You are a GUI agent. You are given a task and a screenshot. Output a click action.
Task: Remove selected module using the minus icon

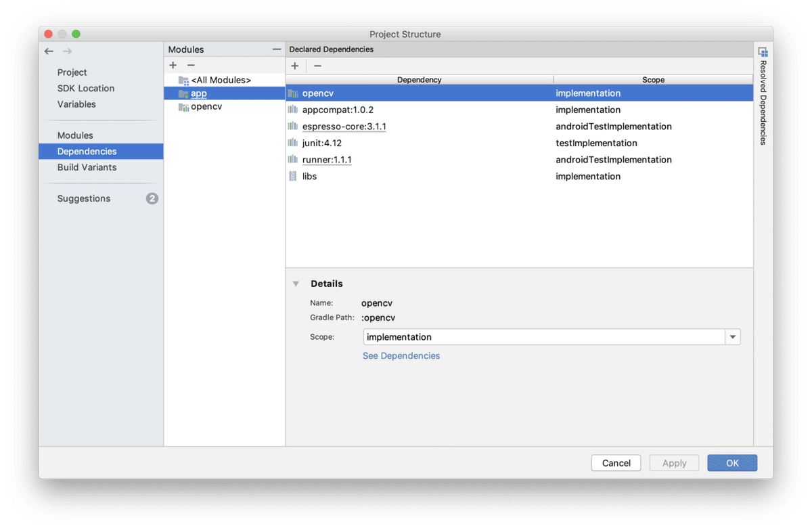190,65
